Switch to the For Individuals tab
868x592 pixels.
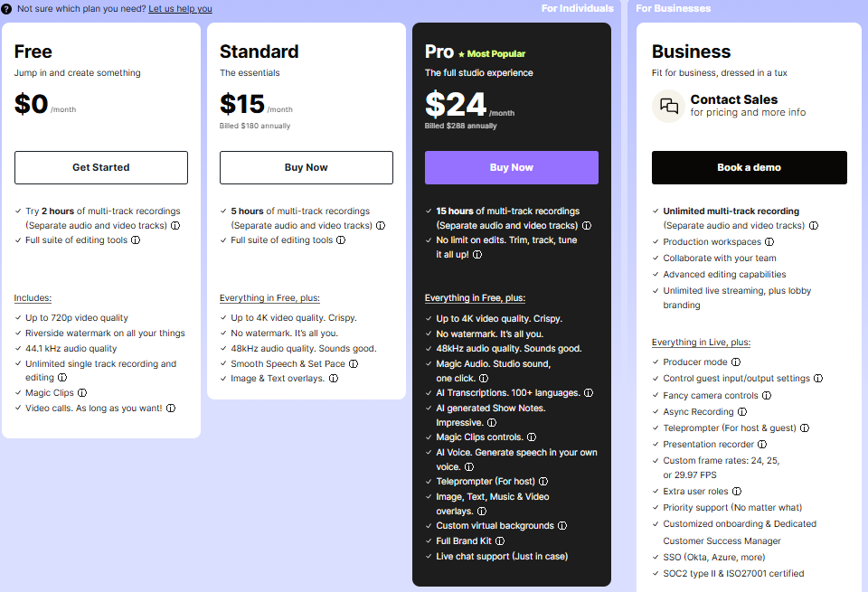tap(578, 7)
